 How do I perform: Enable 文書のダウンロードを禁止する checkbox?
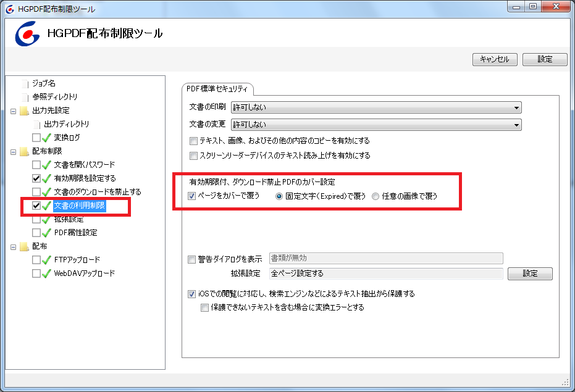(x=36, y=192)
